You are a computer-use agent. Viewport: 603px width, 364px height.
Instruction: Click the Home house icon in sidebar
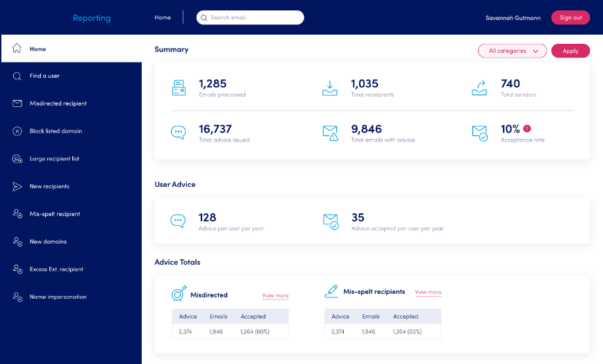[17, 49]
